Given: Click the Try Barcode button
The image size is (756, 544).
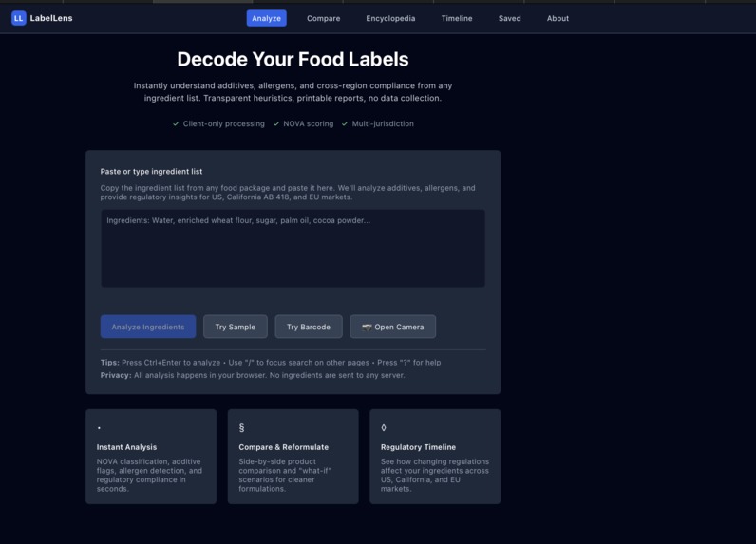Looking at the screenshot, I should tap(309, 327).
